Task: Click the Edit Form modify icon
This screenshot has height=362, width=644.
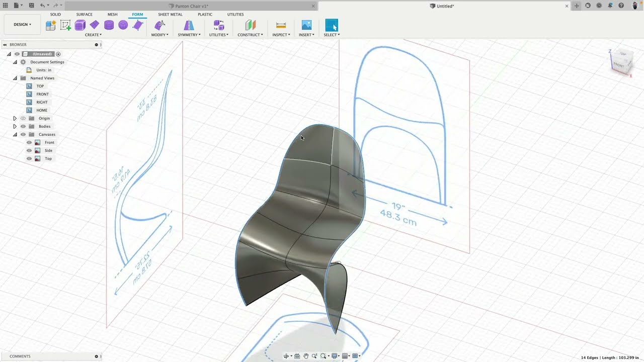Action: 160,25
